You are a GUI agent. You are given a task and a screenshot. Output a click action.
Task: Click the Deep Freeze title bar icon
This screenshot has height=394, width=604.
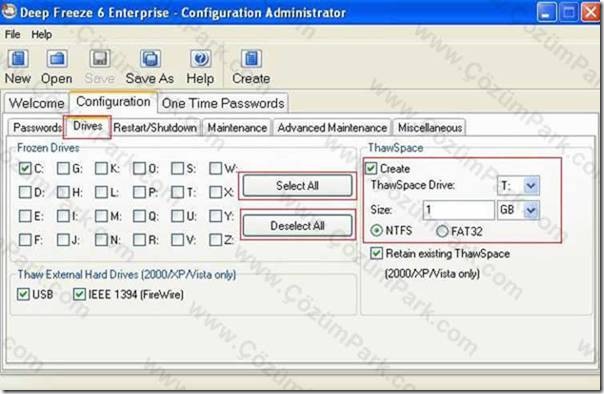[x=9, y=12]
